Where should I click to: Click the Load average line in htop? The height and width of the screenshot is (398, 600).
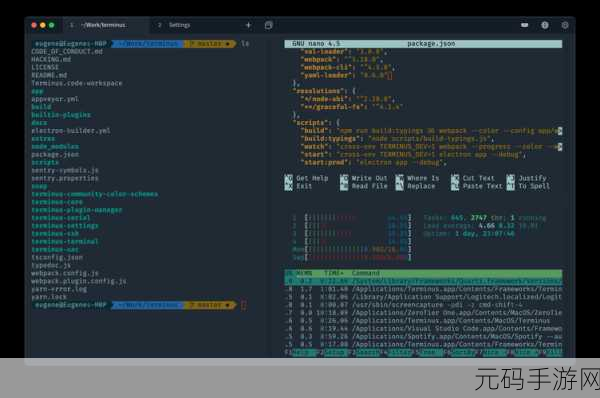[481, 226]
